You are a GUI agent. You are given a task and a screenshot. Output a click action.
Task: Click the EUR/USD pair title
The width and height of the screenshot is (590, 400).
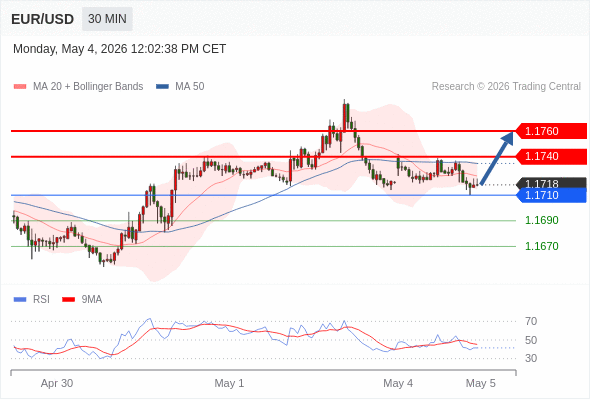pos(43,19)
